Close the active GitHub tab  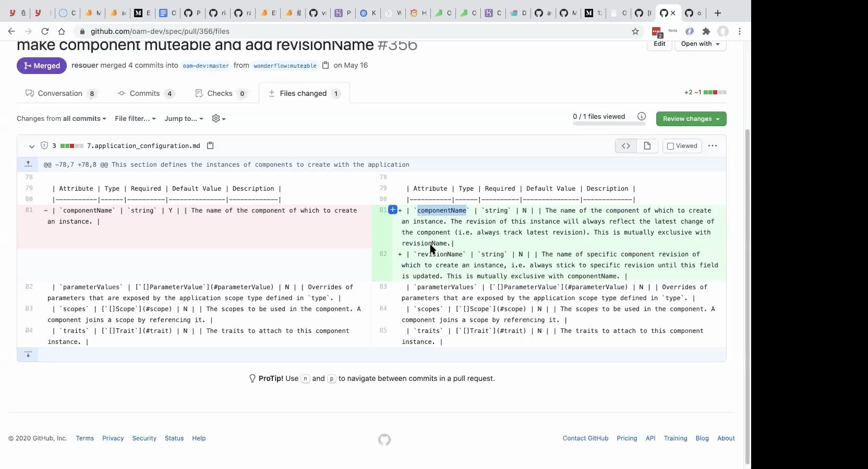[x=673, y=13]
